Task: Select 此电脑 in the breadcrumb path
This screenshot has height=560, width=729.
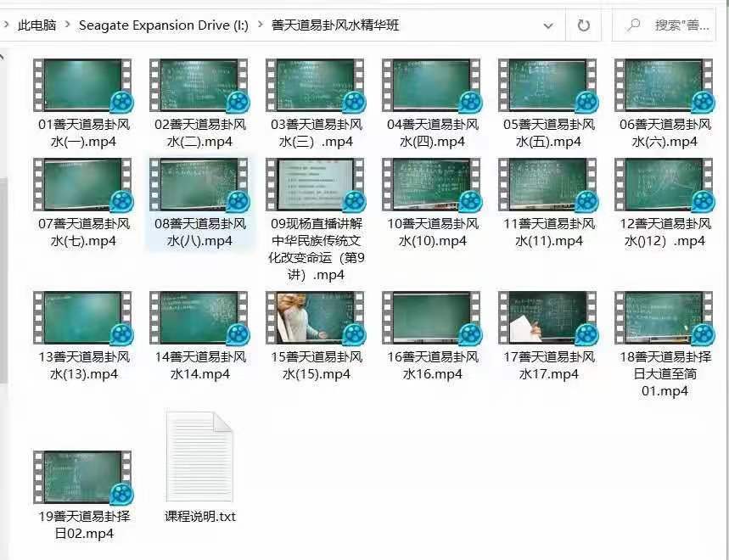Action: pyautogui.click(x=36, y=25)
